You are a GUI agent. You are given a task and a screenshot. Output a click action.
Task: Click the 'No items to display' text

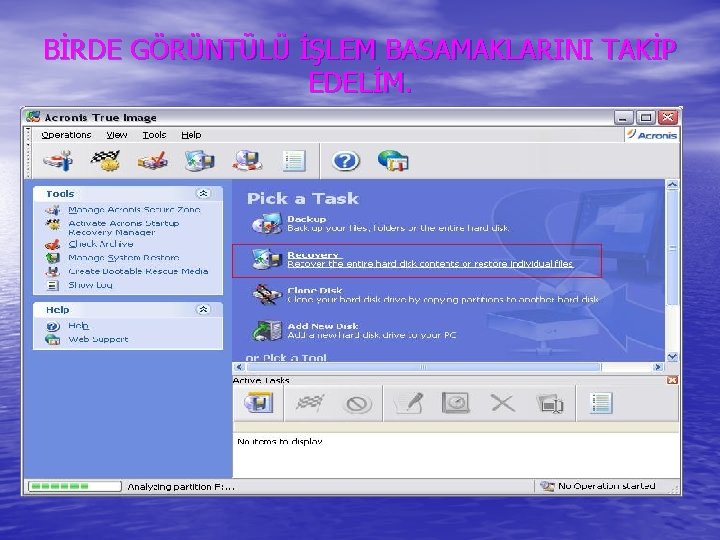click(280, 442)
